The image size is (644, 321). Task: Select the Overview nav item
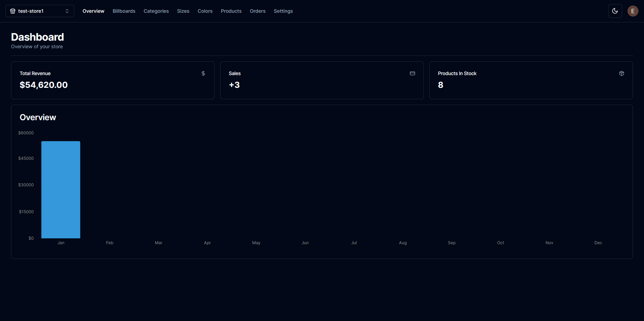coord(93,11)
